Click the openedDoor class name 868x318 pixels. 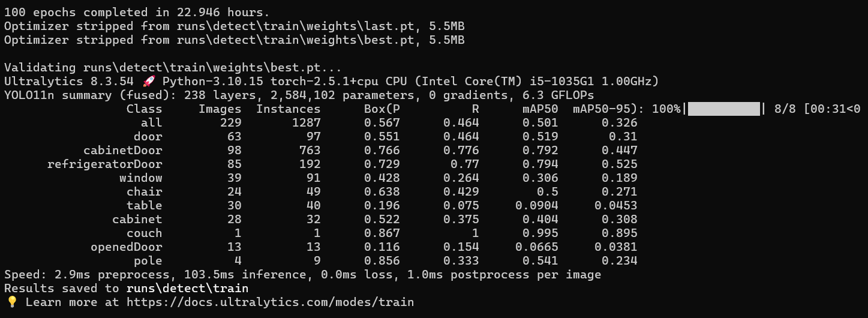126,247
